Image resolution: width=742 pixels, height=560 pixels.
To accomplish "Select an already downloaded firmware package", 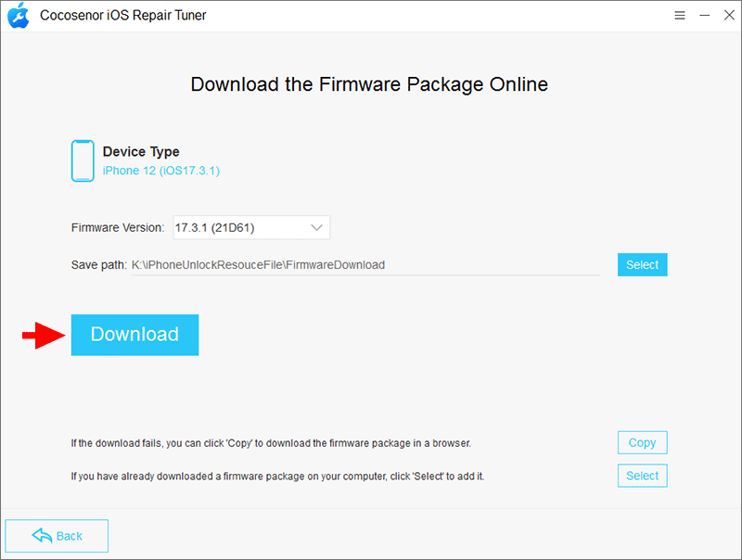I will [642, 476].
